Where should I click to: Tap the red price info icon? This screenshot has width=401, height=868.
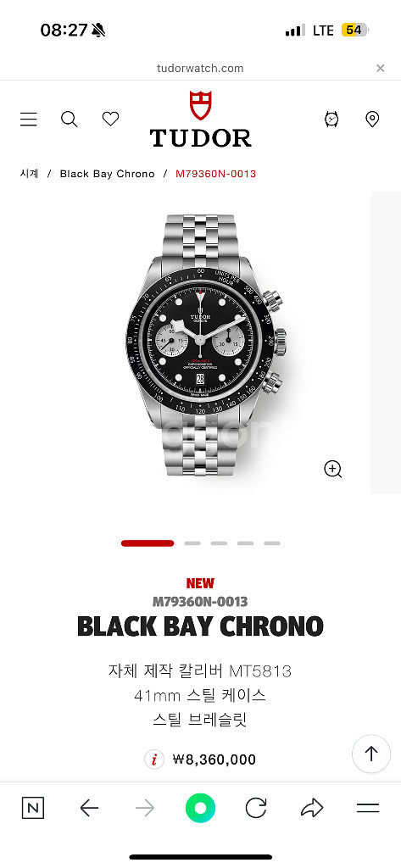pos(154,759)
